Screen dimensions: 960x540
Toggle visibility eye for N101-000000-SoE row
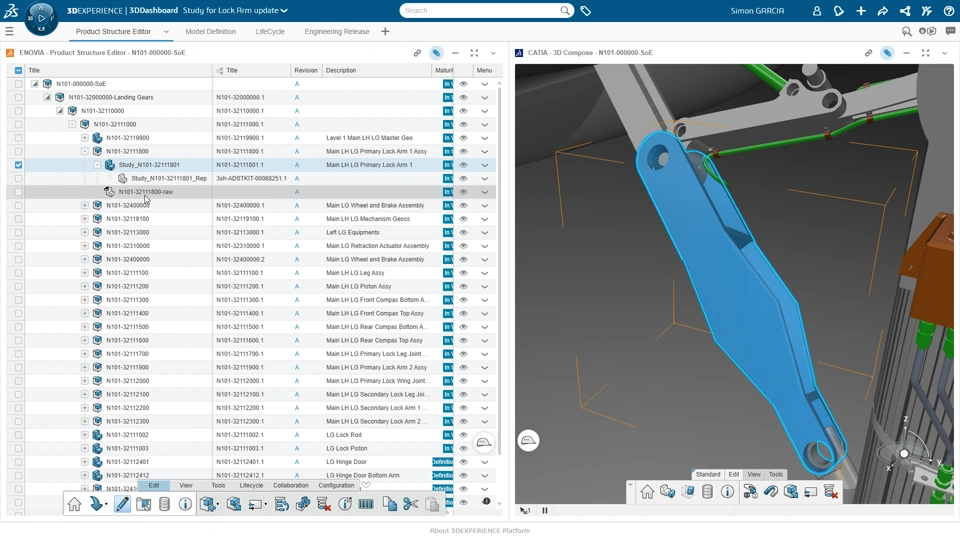[463, 84]
